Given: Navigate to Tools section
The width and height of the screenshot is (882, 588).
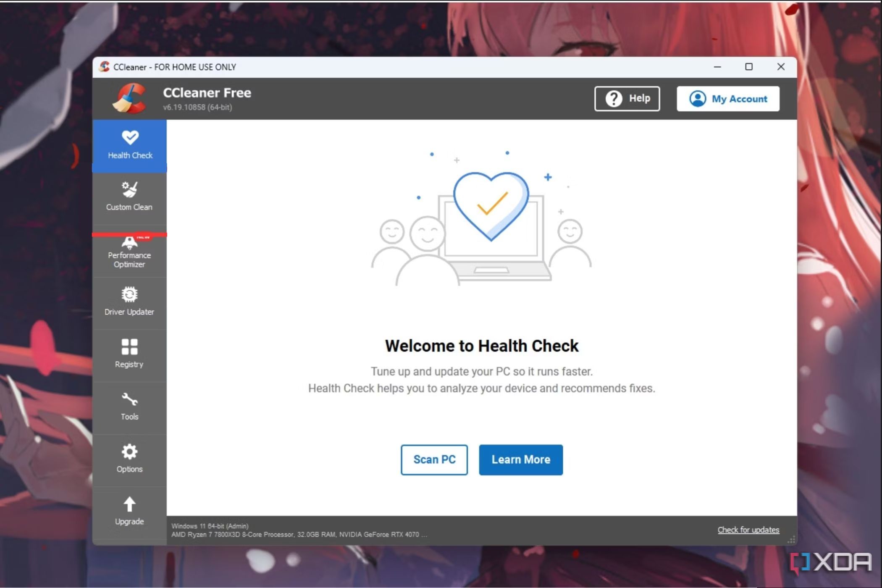Looking at the screenshot, I should click(129, 406).
